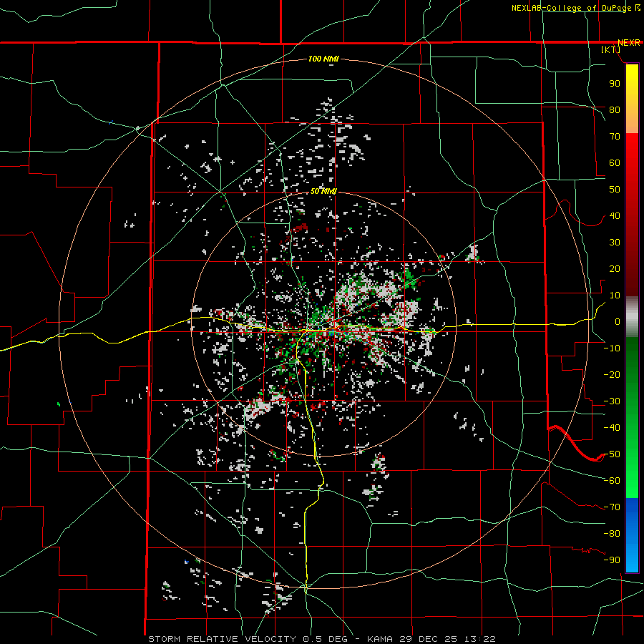Click the -70 value on the velocity scale
The height and width of the screenshot is (644, 644).
click(x=612, y=507)
